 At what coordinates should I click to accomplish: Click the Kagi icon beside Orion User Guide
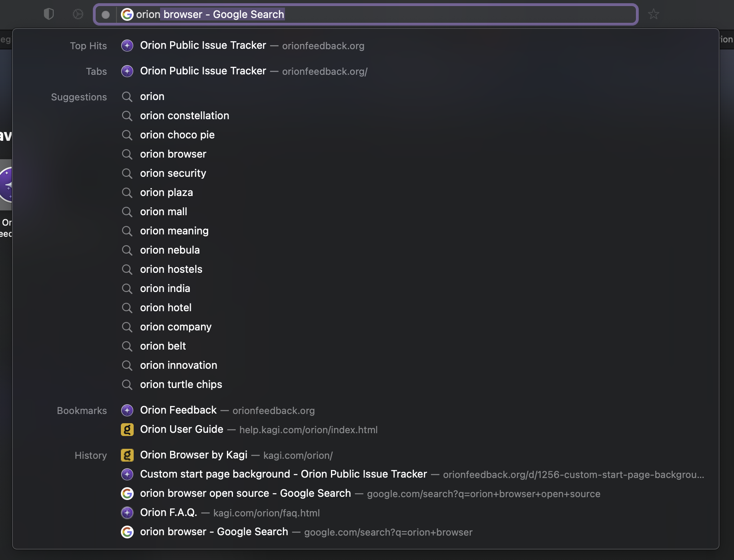[127, 430]
